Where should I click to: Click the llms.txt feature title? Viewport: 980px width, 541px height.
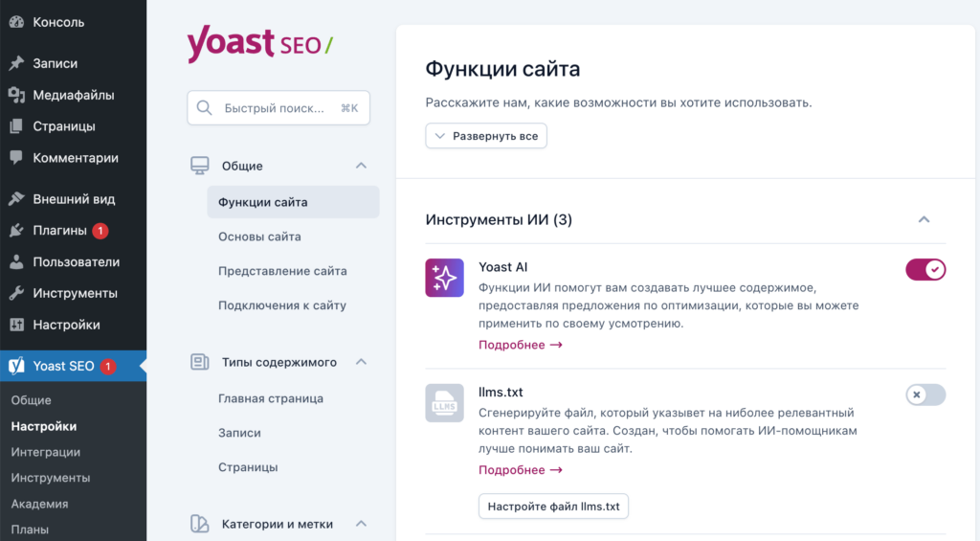click(x=501, y=393)
